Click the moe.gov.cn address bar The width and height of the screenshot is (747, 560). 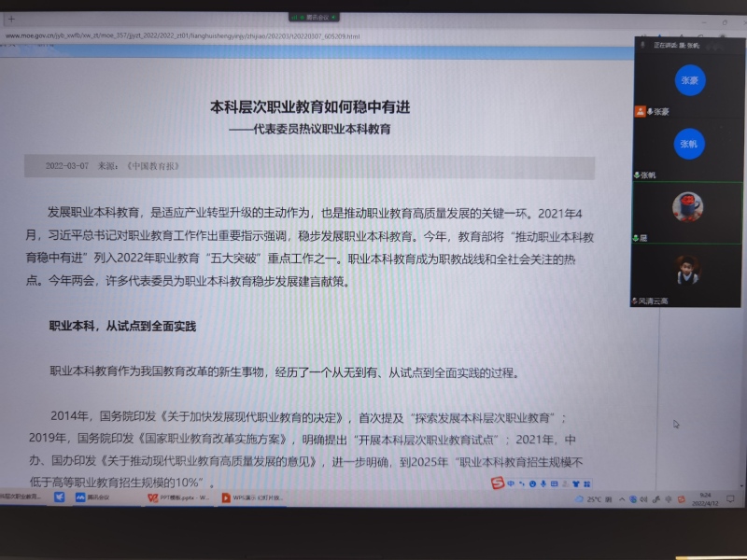187,37
